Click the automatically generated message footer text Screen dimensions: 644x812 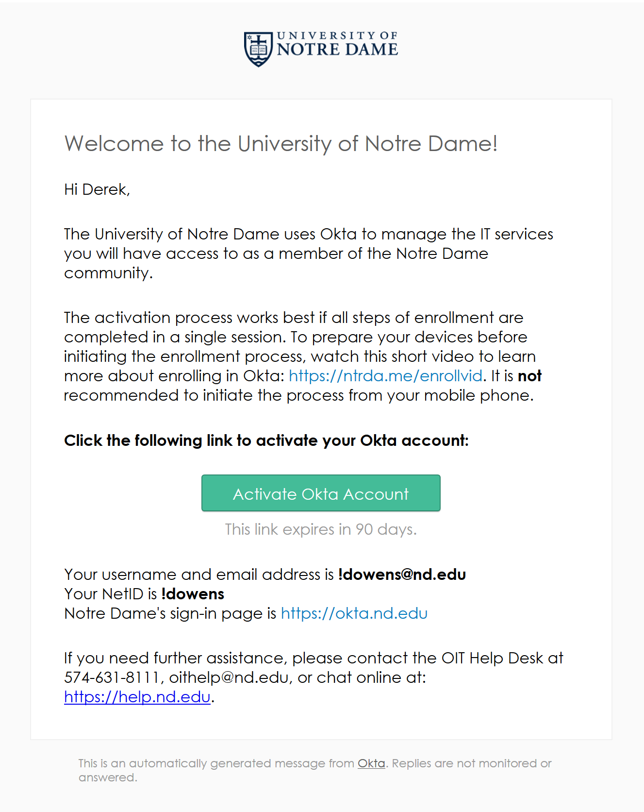click(x=315, y=770)
